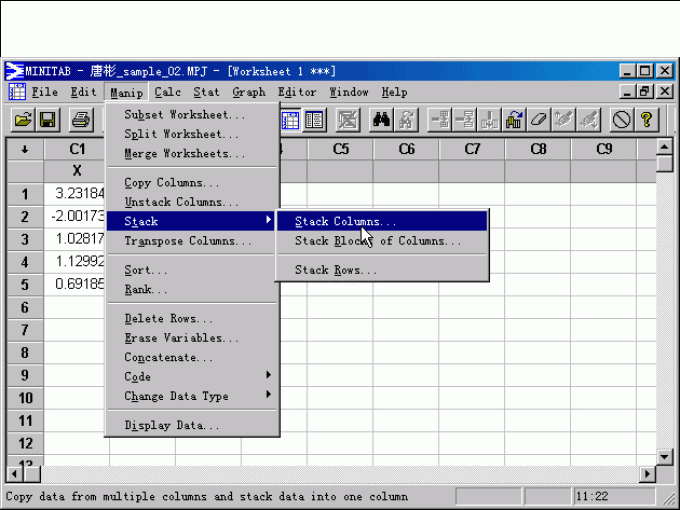The image size is (680, 510).
Task: Toggle data entry direction arrow in the worksheet corner
Action: coord(24,149)
